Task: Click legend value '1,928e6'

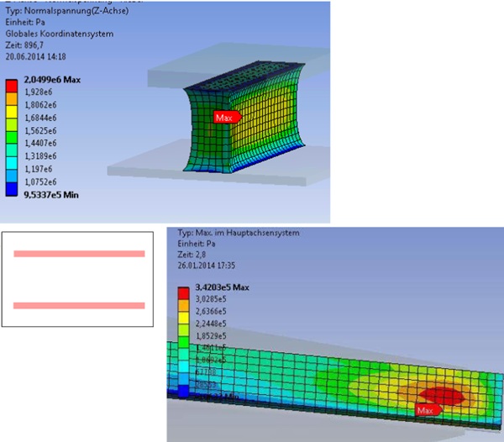Action: [x=39, y=92]
